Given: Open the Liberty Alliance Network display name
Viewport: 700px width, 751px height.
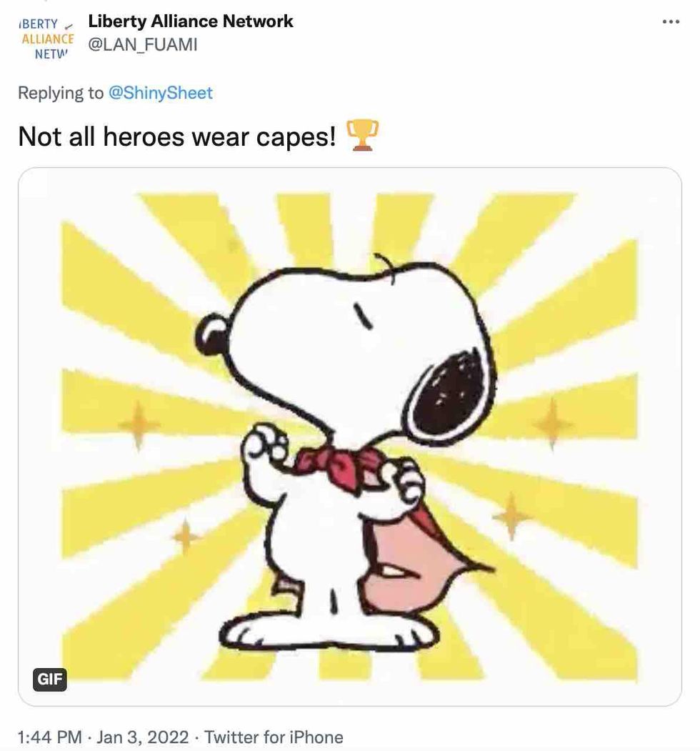Looking at the screenshot, I should [191, 21].
